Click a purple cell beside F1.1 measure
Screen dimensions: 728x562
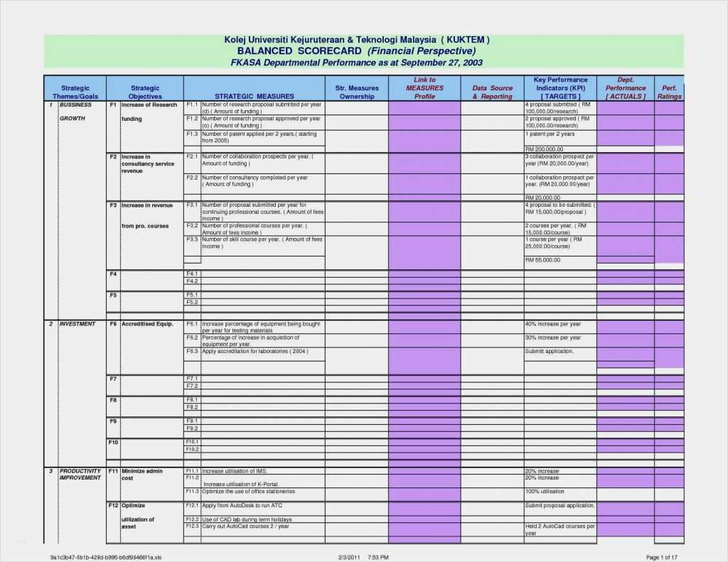pyautogui.click(x=423, y=108)
